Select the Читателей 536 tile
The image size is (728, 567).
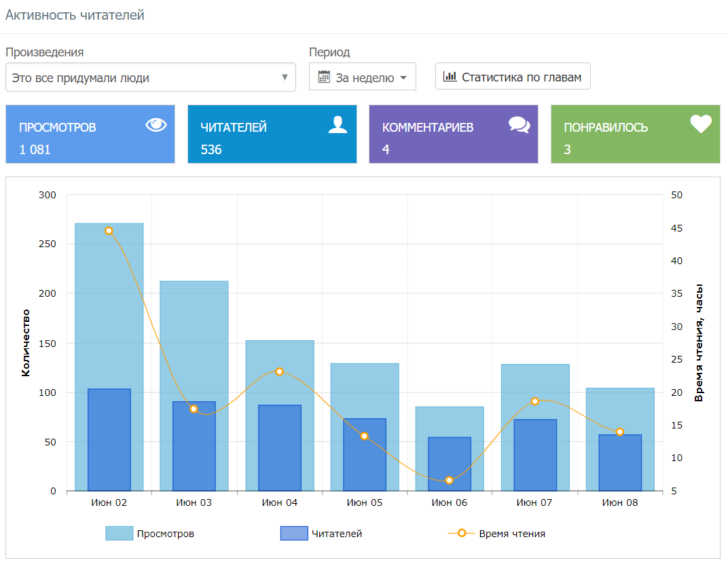(x=272, y=134)
